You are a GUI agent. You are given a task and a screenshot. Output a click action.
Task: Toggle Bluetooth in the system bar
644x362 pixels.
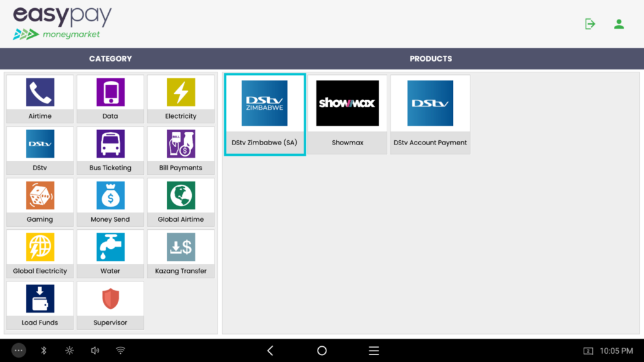[x=44, y=351]
